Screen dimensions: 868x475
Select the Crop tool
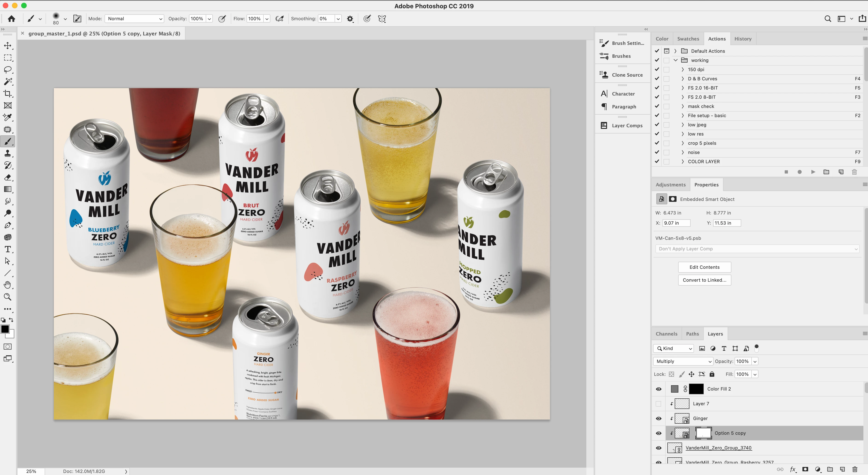point(7,94)
